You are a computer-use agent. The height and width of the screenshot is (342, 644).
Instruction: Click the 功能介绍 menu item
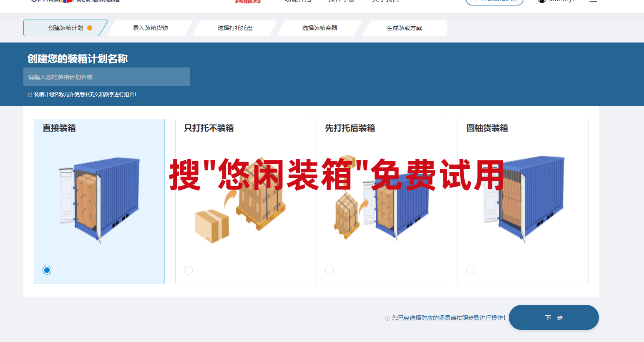point(297,2)
